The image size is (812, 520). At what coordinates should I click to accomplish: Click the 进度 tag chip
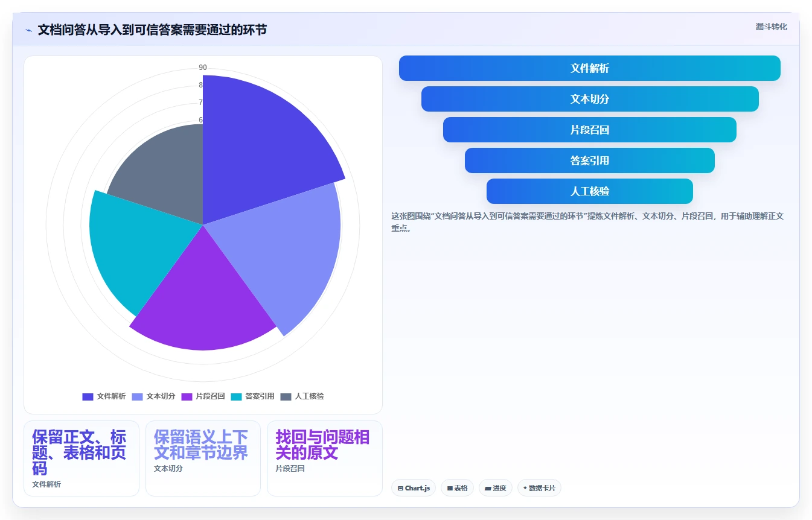click(x=496, y=488)
